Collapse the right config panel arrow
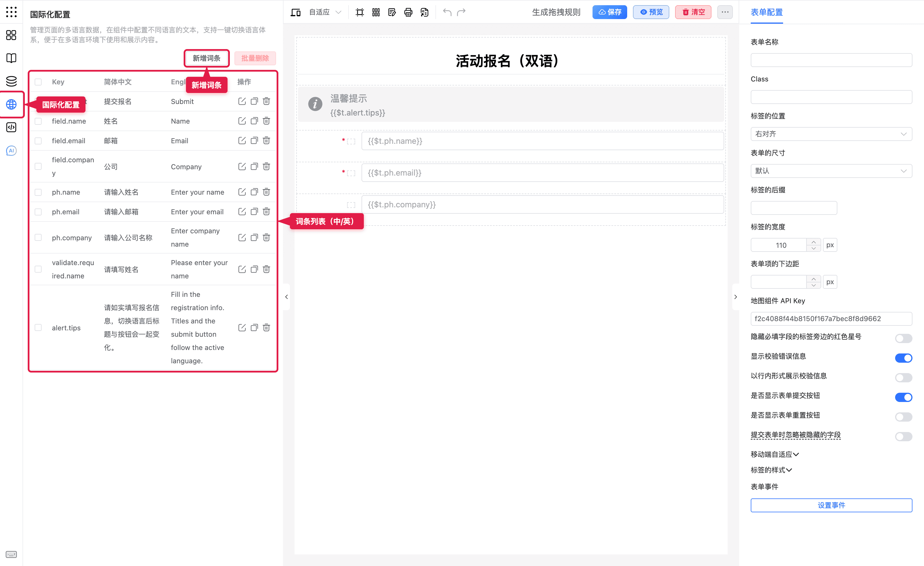The width and height of the screenshot is (924, 566). pos(735,297)
